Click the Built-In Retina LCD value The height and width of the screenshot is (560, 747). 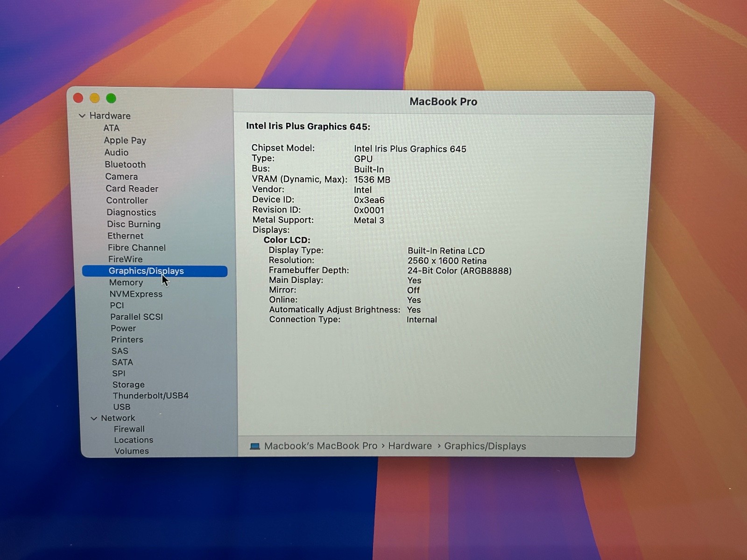click(x=446, y=251)
